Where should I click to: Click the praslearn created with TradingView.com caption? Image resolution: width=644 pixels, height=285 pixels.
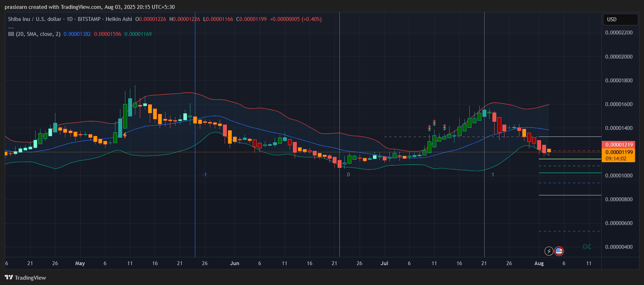pyautogui.click(x=89, y=7)
